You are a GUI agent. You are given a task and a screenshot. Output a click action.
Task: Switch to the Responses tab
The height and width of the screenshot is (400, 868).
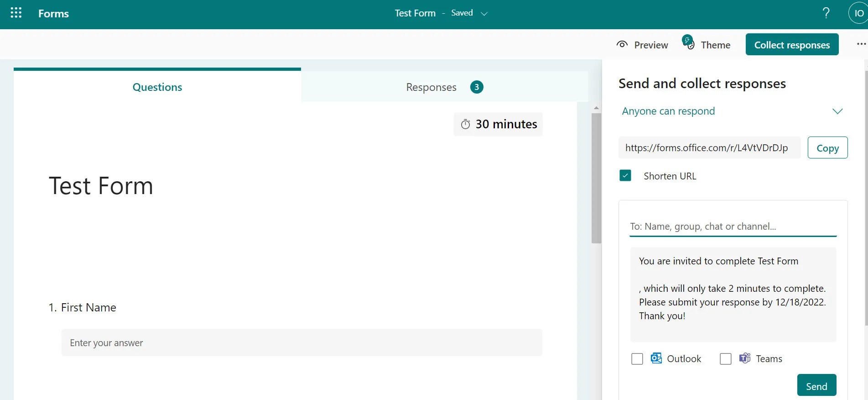pos(431,87)
